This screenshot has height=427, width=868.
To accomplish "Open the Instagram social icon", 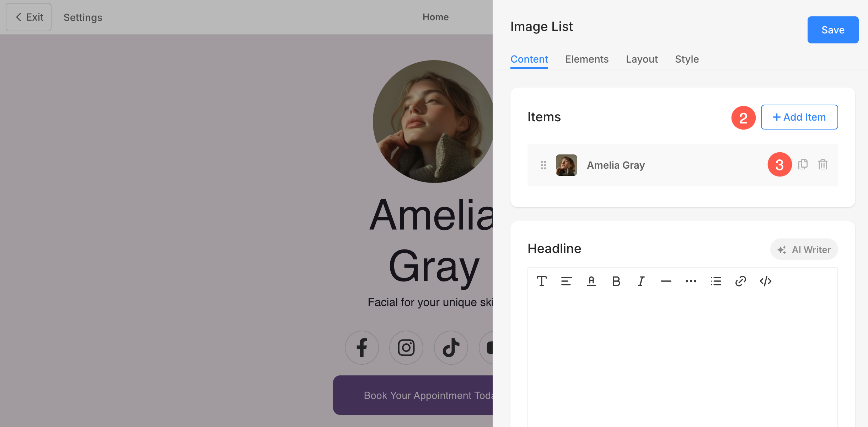I will (406, 348).
